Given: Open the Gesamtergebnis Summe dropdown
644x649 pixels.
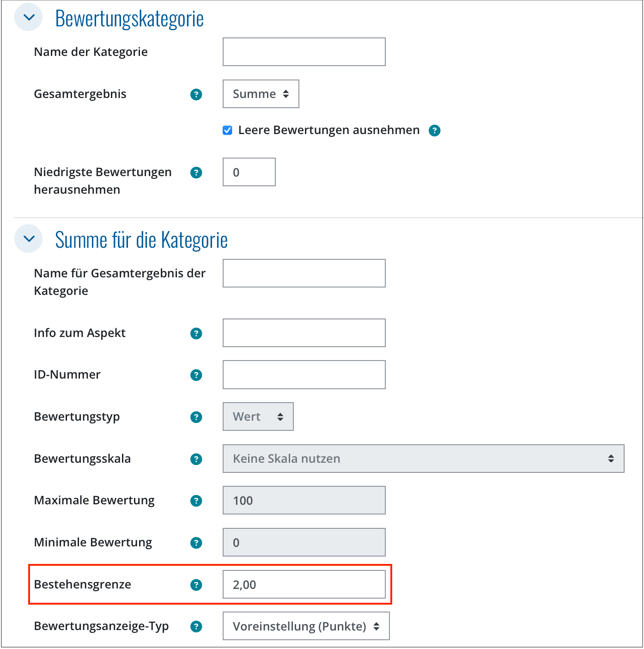Looking at the screenshot, I should [x=261, y=94].
